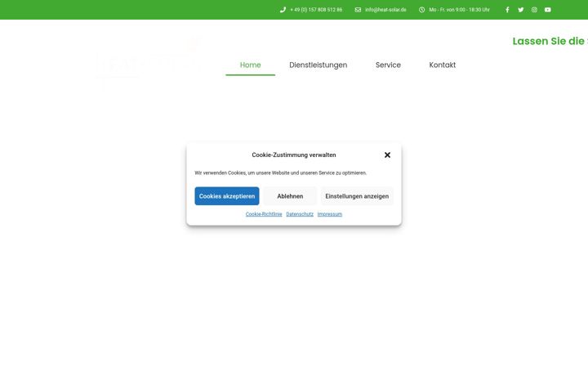This screenshot has height=368, width=588.
Task: Open the Datenschutz link
Action: click(x=300, y=214)
